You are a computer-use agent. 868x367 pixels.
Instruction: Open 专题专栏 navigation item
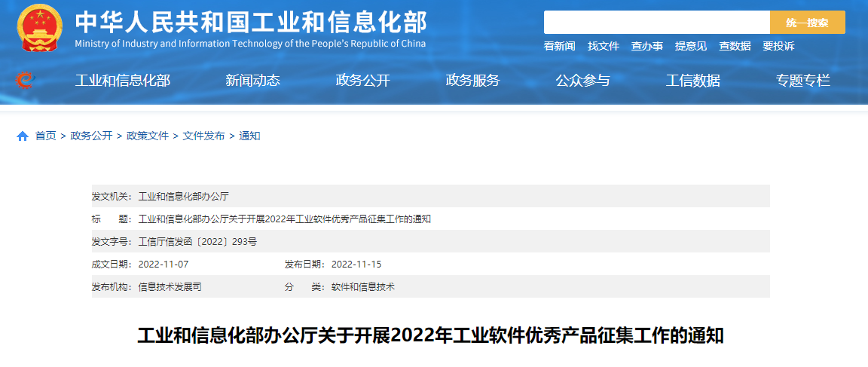click(802, 81)
